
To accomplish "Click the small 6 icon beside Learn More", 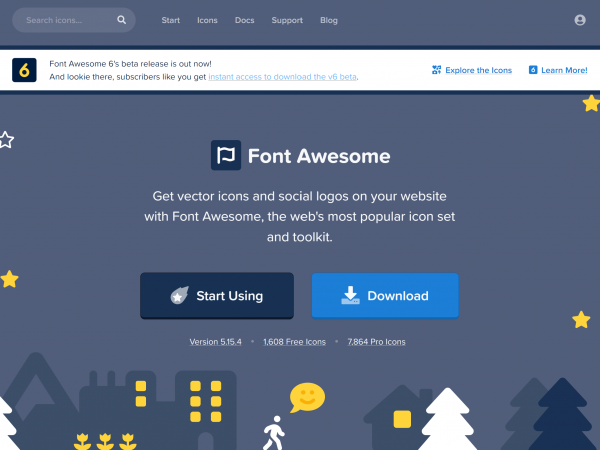I will [x=533, y=70].
